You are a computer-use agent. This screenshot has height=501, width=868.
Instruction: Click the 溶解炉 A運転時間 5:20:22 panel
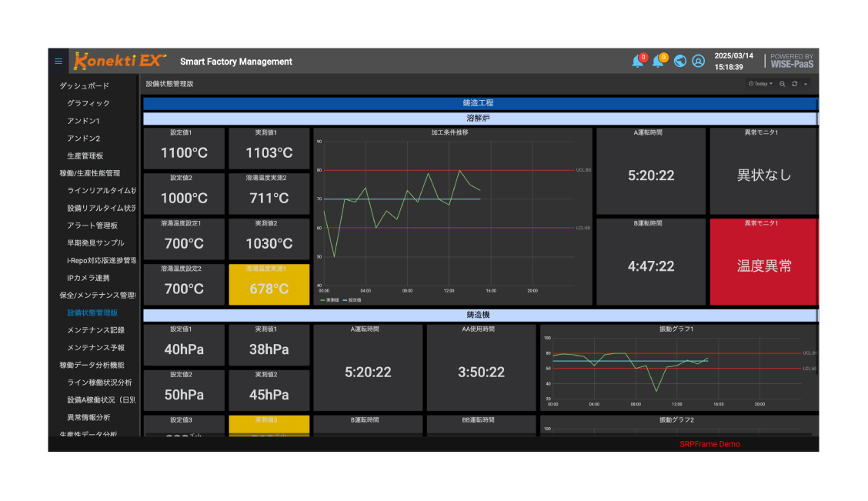click(x=650, y=171)
